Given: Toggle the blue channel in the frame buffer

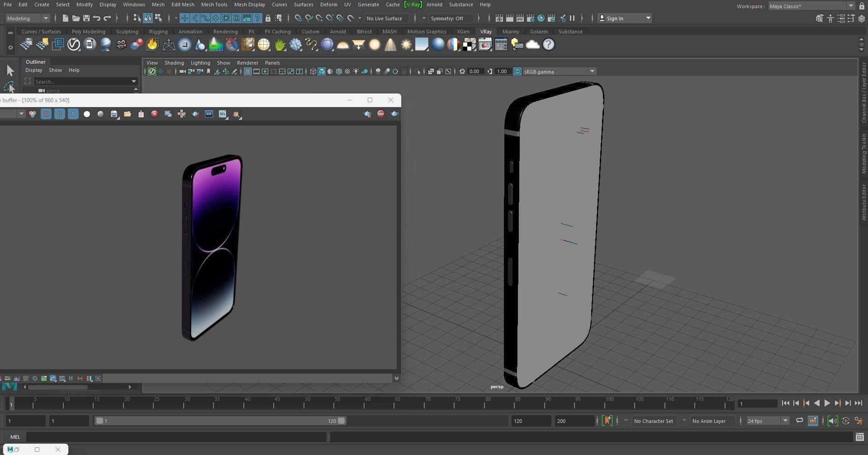Looking at the screenshot, I should 73,114.
